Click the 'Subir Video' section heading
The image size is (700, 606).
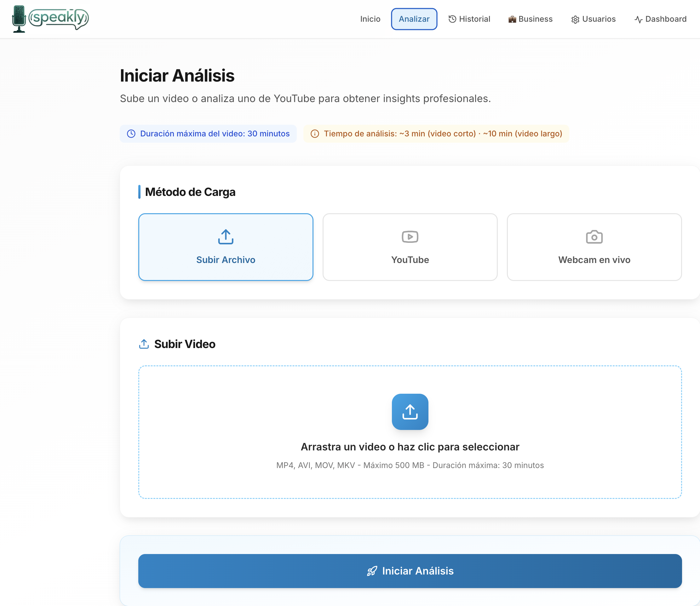pos(185,344)
